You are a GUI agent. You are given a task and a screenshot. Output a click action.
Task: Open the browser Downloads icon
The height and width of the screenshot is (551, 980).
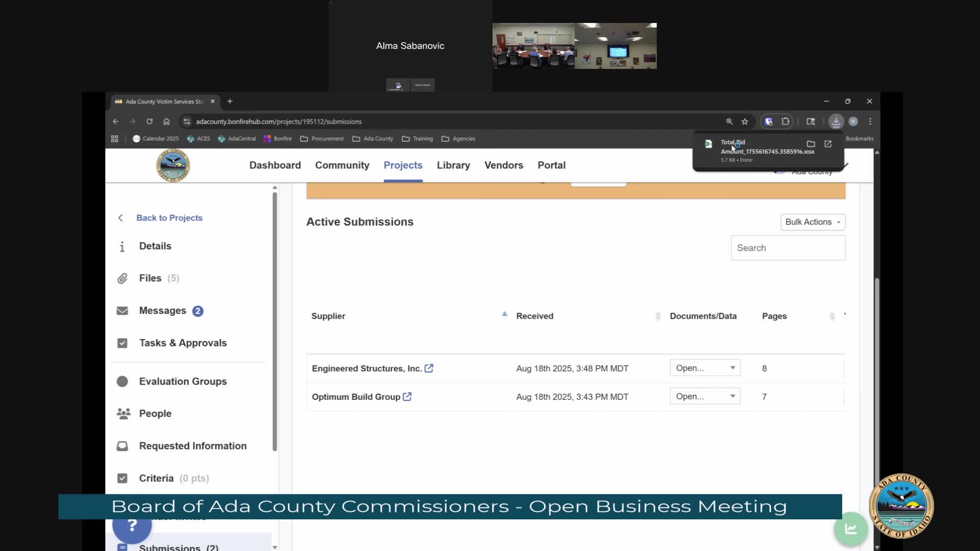coord(836,121)
